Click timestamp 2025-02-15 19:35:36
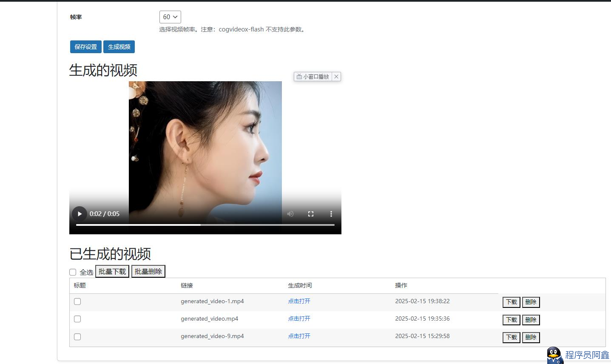Image resolution: width=611 pixels, height=364 pixels. (x=422, y=318)
